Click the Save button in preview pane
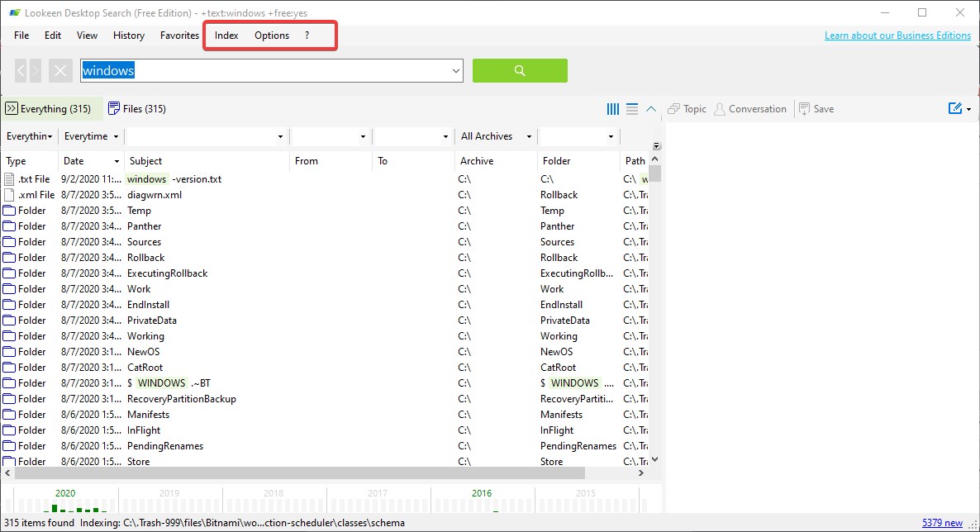 point(816,109)
